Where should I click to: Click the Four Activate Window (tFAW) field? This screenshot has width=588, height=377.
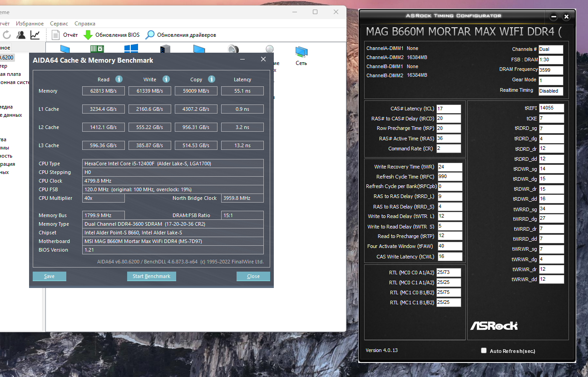[x=450, y=247]
